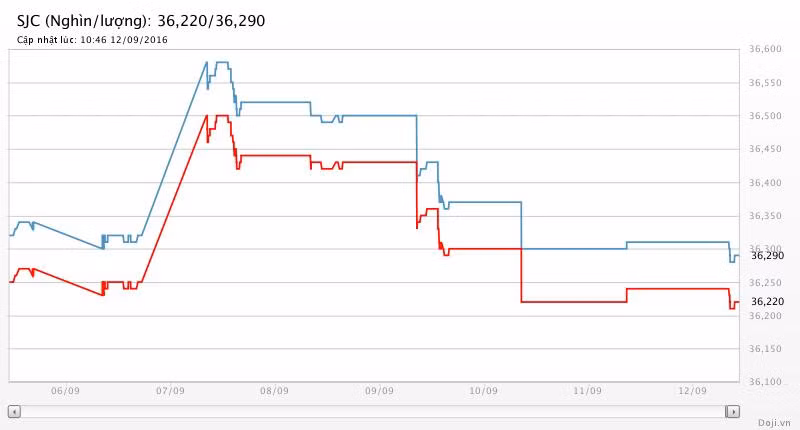Click the 'Cập nhật lúc' update timestamp

92,40
